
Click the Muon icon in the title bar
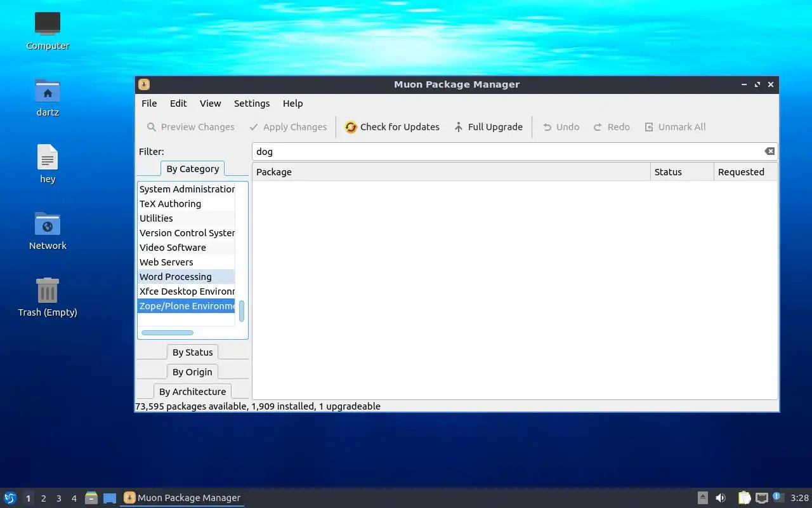click(144, 84)
